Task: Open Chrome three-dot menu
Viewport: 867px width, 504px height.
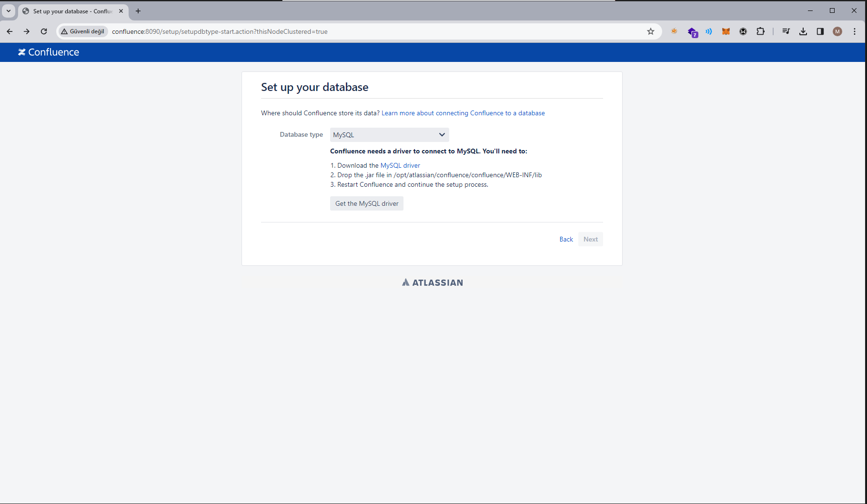Action: click(x=855, y=31)
